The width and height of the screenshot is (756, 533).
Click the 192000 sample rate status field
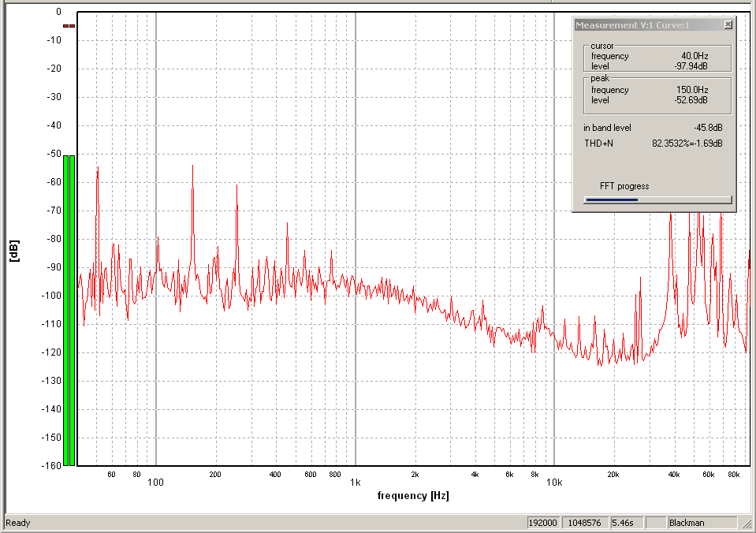point(544,523)
